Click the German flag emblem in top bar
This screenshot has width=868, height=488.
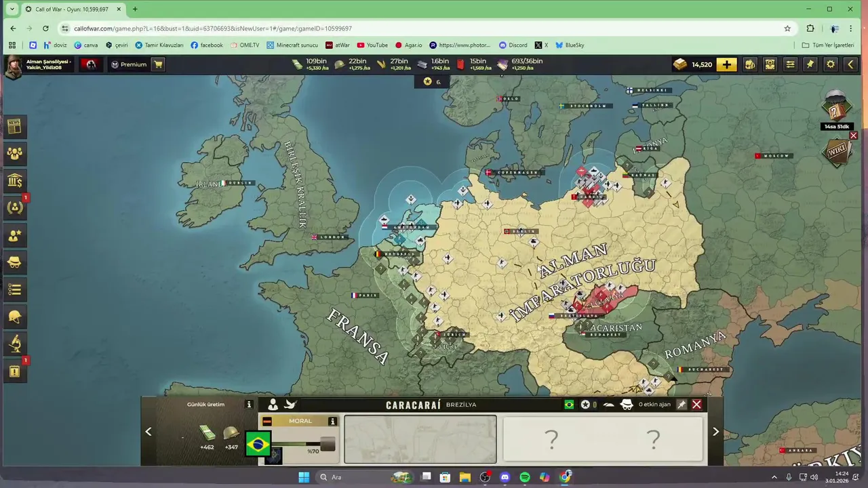[x=91, y=64]
